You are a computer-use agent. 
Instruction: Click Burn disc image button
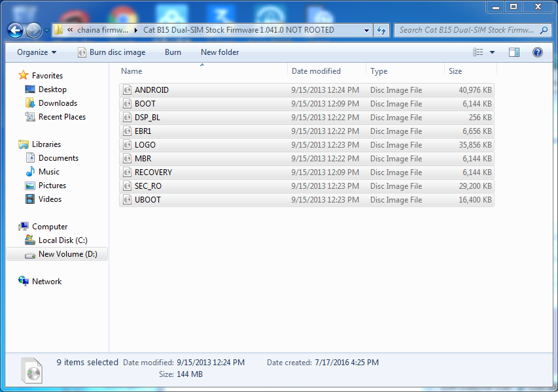pos(112,52)
